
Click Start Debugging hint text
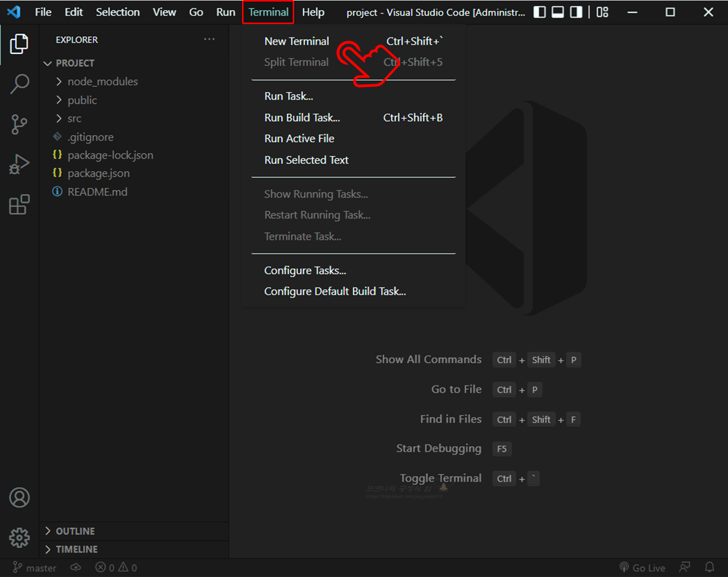point(438,449)
